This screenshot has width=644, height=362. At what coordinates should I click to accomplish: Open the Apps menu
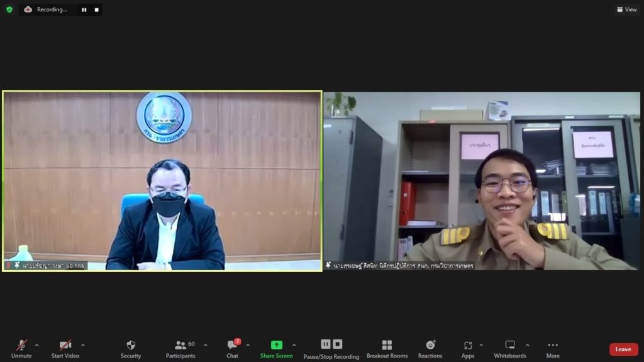[467, 349]
